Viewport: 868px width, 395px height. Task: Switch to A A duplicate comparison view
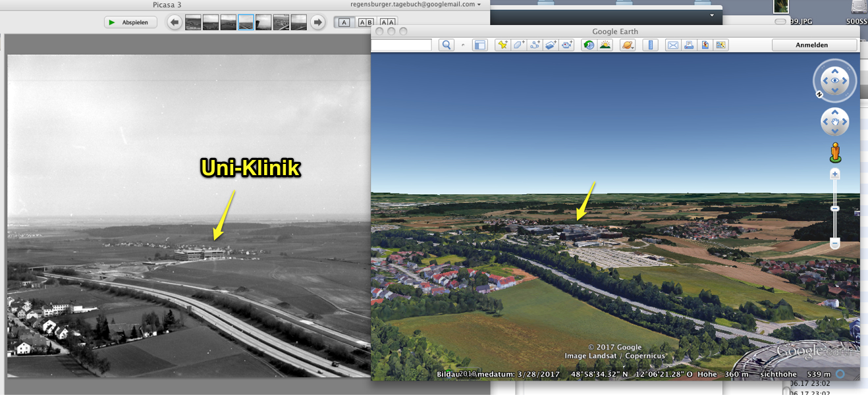click(387, 22)
